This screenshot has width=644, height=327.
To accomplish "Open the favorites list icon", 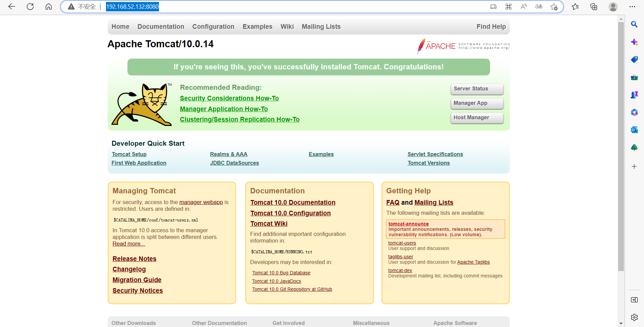I will (x=575, y=7).
